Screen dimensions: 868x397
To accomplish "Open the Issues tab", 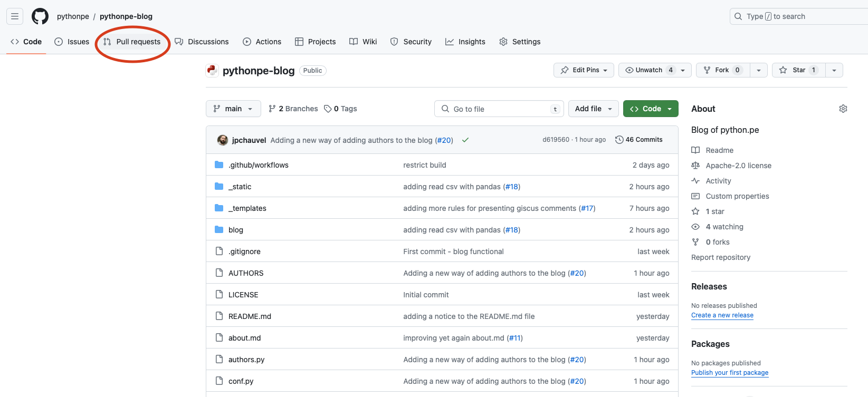I will click(72, 42).
